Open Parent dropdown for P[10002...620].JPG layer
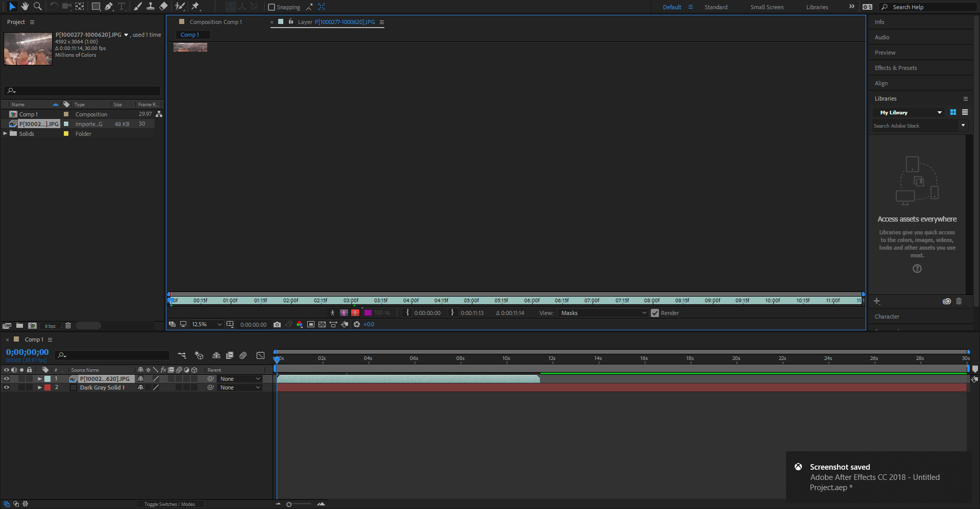This screenshot has width=980, height=509. pos(240,379)
